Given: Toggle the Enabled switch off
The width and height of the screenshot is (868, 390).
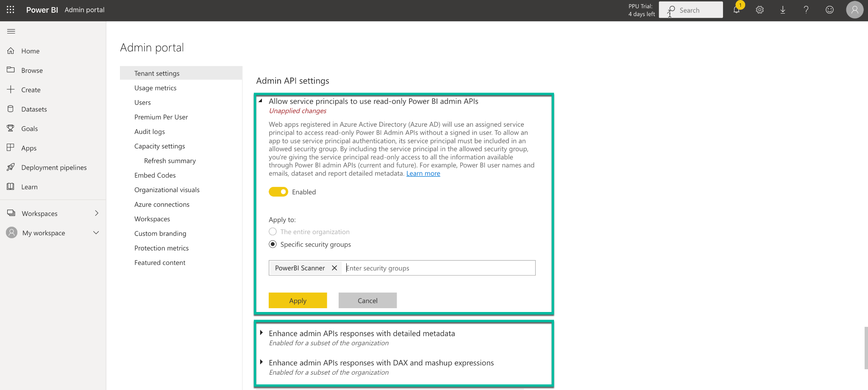Looking at the screenshot, I should 278,192.
